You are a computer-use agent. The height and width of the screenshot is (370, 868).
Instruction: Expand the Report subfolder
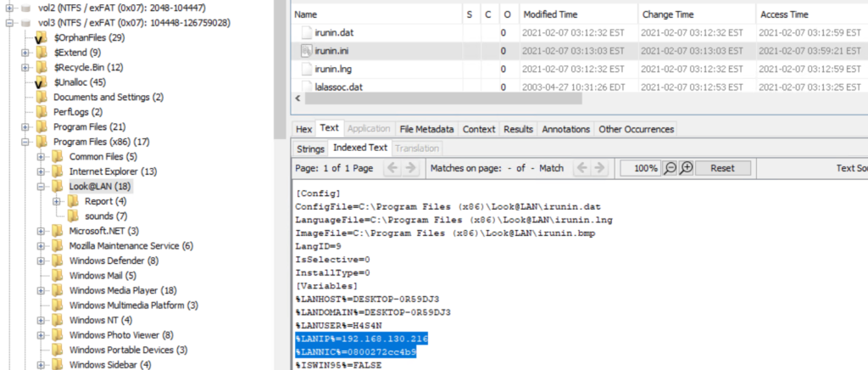click(57, 201)
